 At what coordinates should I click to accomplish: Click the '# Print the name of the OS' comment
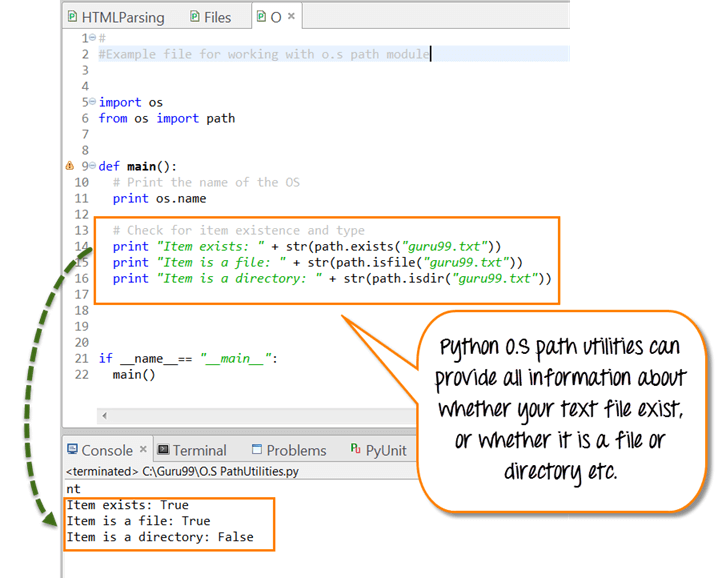[x=206, y=182]
